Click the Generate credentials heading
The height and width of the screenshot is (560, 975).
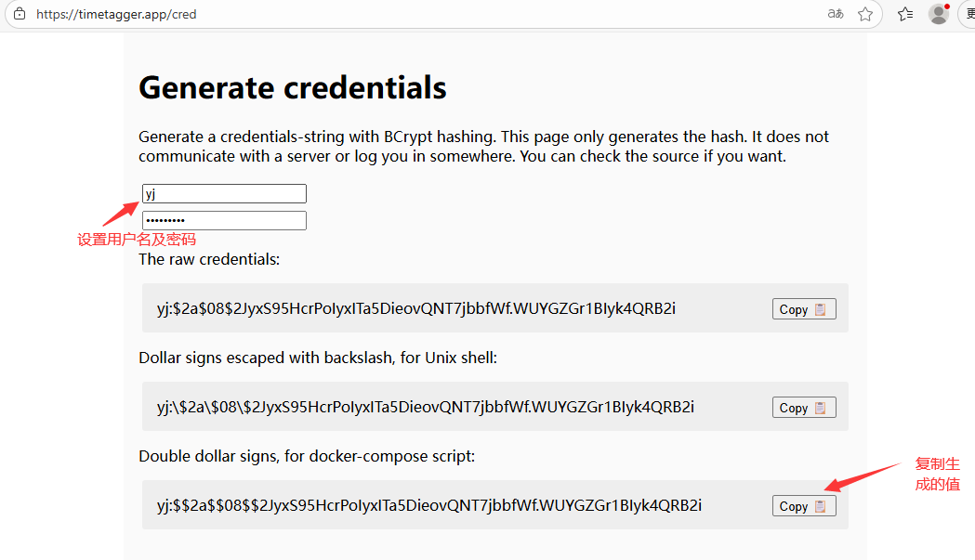click(292, 87)
